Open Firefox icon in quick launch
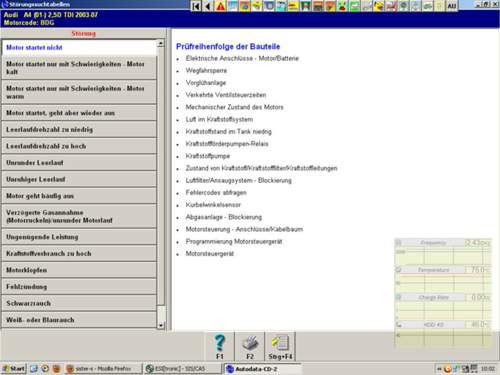This screenshot has height=375, width=500. point(56,369)
